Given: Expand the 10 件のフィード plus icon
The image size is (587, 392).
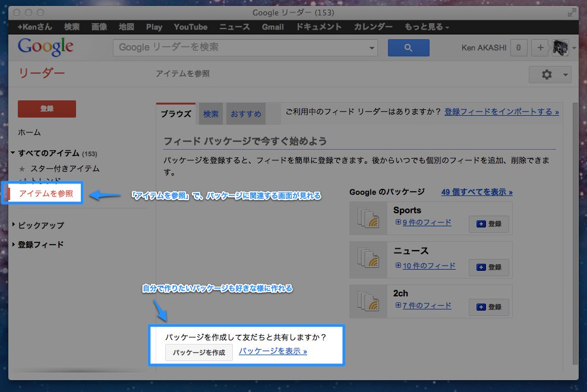Looking at the screenshot, I should 398,265.
